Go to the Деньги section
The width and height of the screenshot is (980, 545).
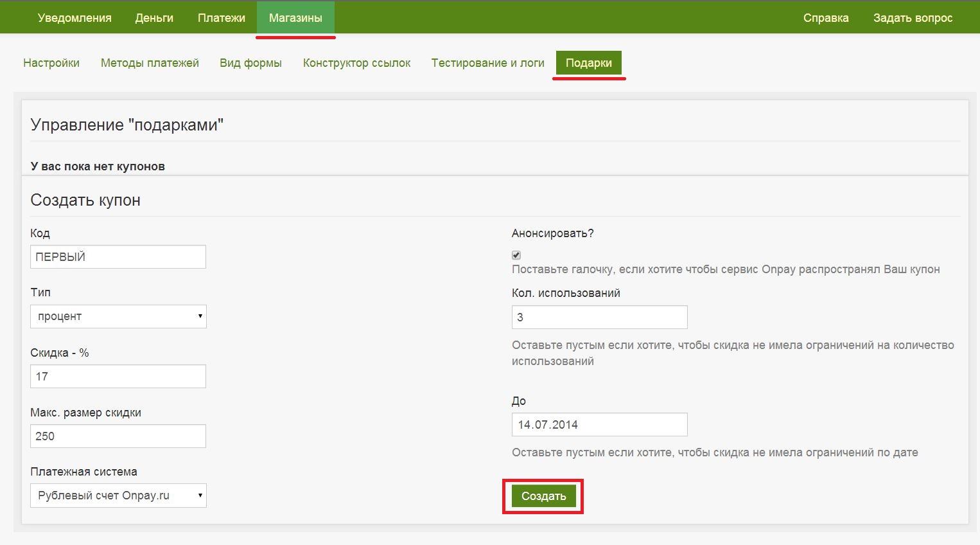coord(154,18)
